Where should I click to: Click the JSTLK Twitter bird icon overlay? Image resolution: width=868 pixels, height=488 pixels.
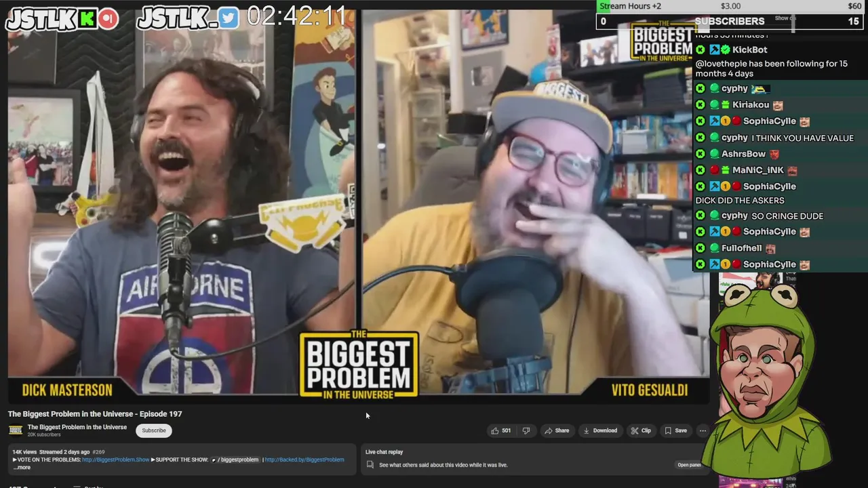click(229, 19)
